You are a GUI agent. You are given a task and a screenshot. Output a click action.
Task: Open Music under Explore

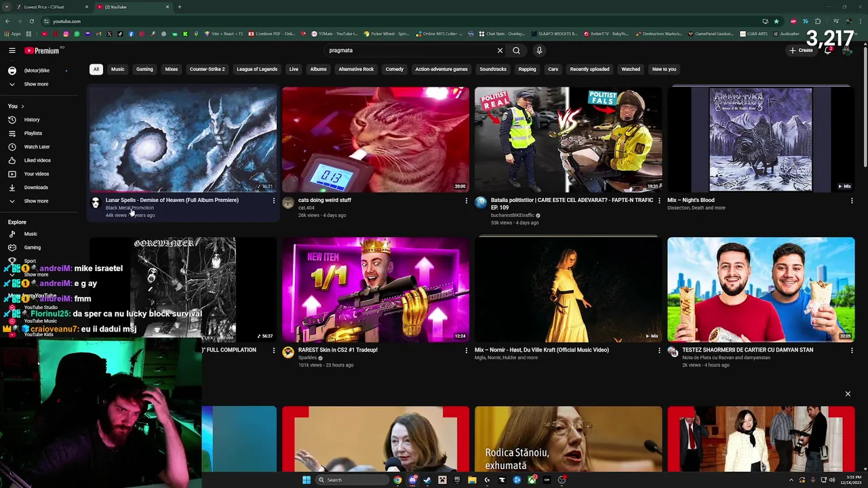[x=31, y=234]
